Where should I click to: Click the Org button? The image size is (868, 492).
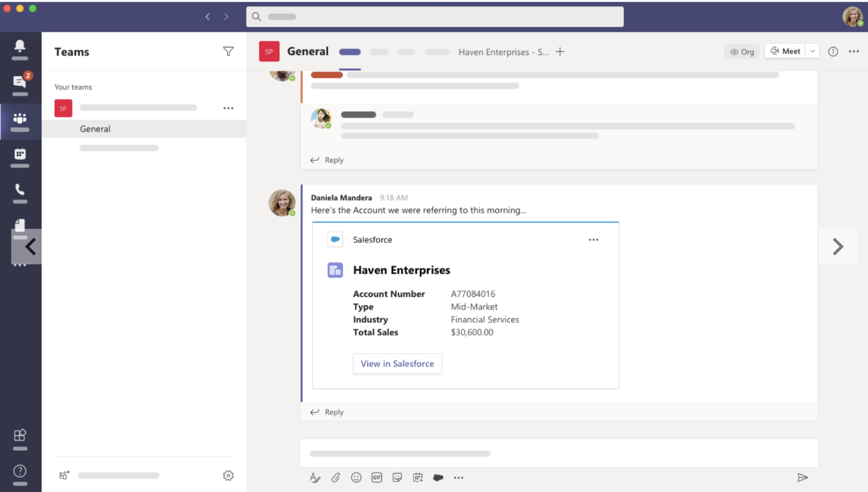(742, 51)
